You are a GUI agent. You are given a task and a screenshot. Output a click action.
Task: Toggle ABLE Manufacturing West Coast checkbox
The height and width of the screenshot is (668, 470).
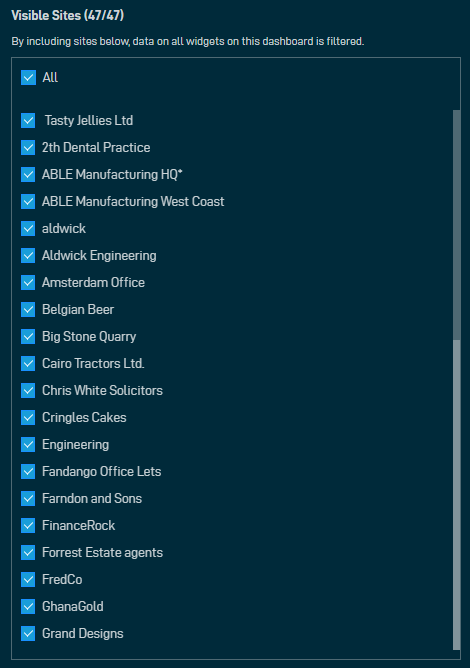(x=28, y=202)
